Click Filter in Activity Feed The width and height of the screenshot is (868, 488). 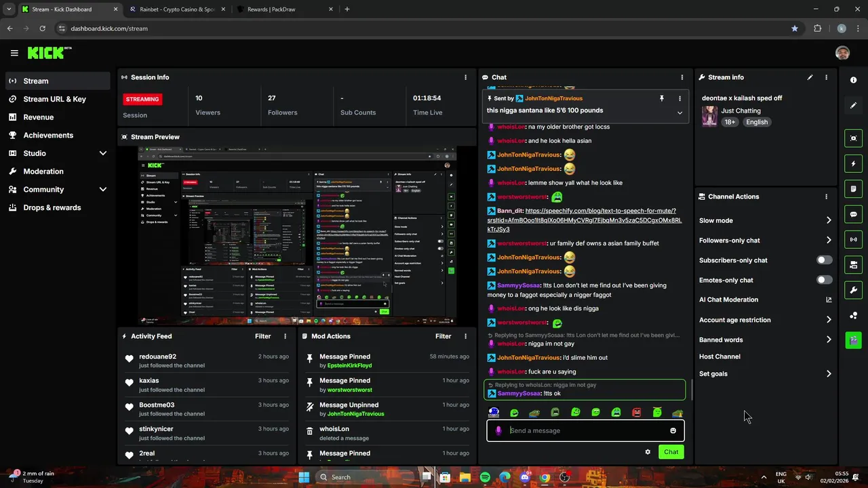(x=262, y=336)
